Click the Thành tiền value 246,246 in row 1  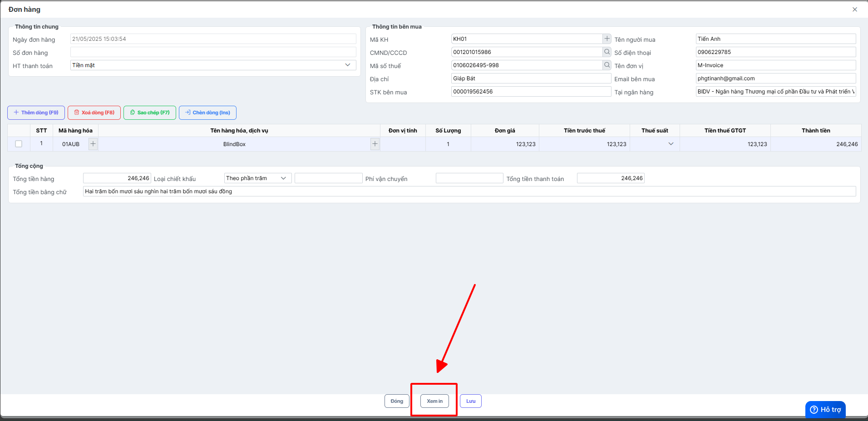click(847, 144)
